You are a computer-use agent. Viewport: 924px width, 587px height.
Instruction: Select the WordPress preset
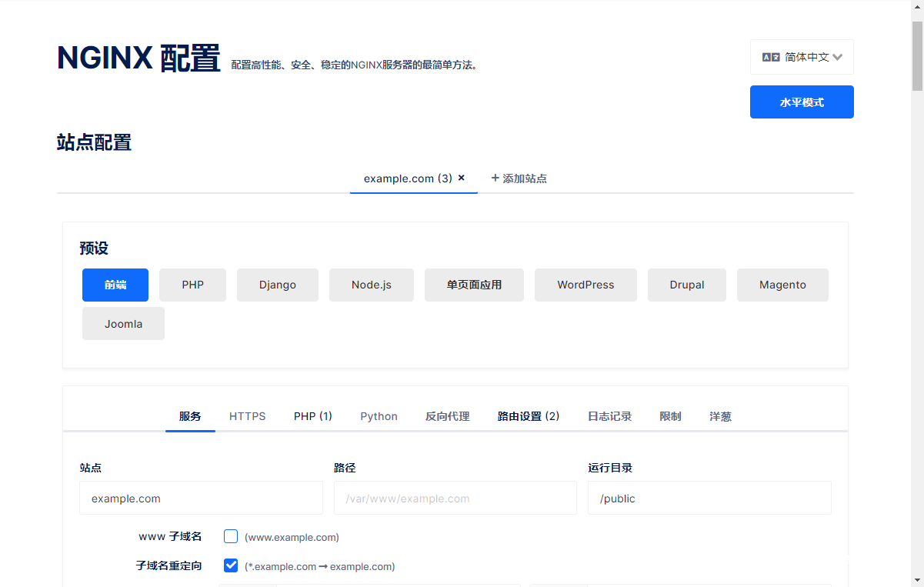585,285
